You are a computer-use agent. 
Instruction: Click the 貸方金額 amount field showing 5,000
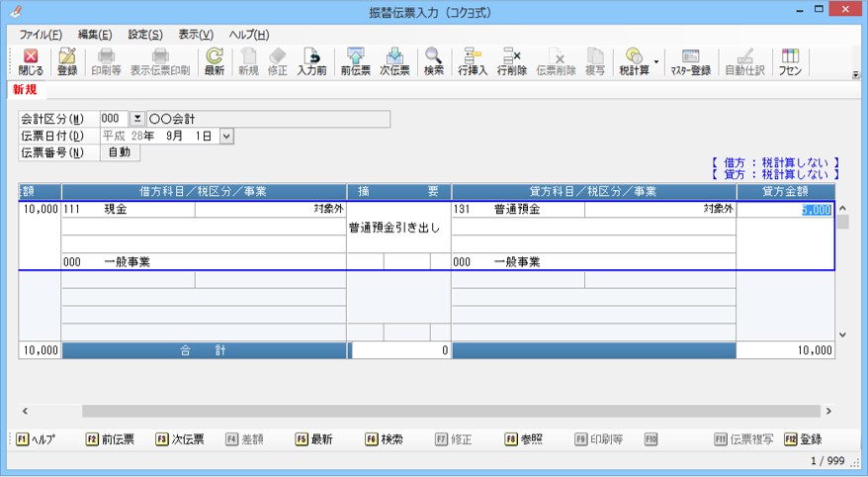click(786, 210)
